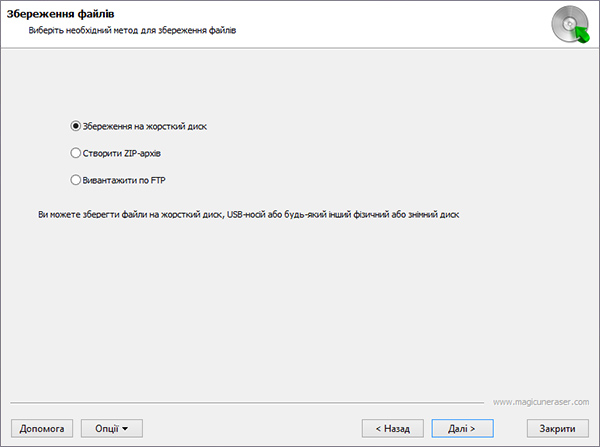
Task: Click the green arrow on the disc icon
Action: coord(582,35)
